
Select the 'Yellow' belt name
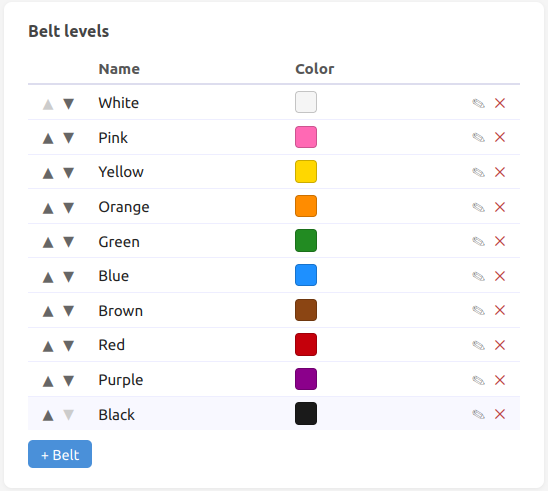coord(121,172)
